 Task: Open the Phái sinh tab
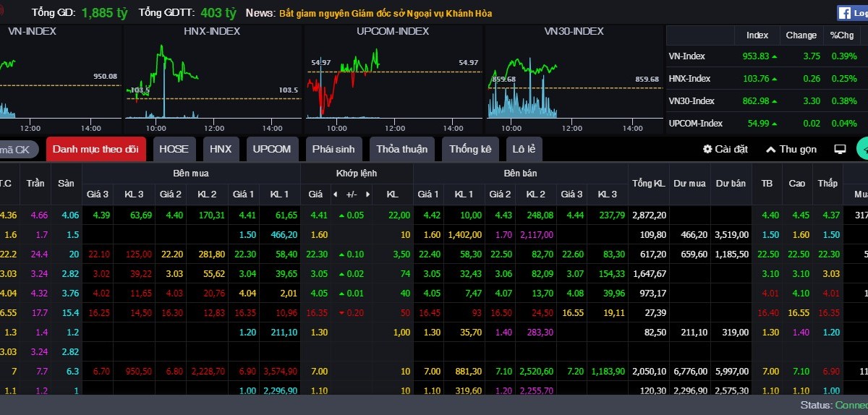(333, 149)
